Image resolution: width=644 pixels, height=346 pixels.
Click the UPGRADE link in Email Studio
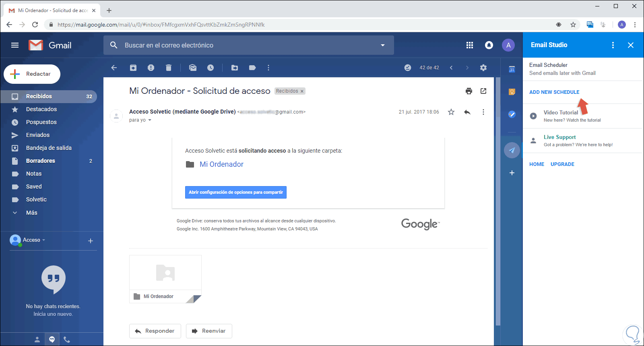click(x=562, y=164)
